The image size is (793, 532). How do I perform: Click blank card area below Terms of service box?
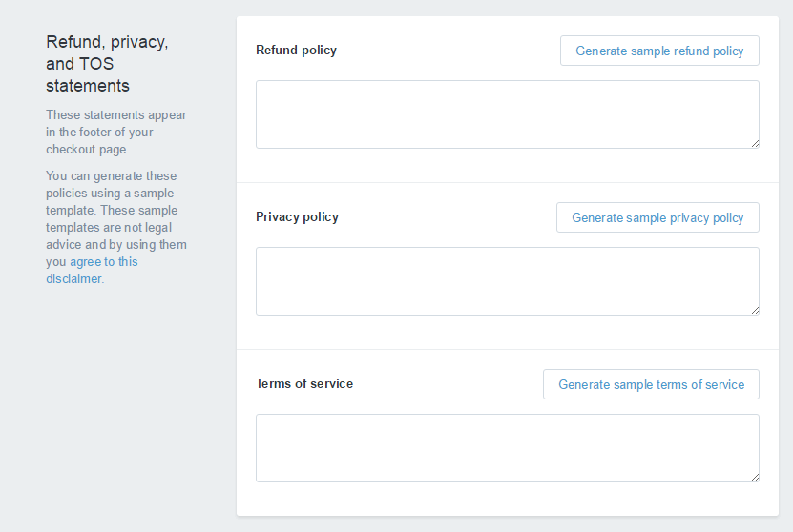click(507, 499)
